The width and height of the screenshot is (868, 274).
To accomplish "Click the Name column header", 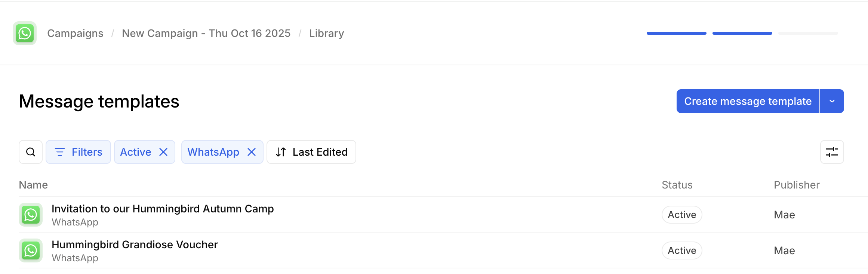I will [33, 185].
